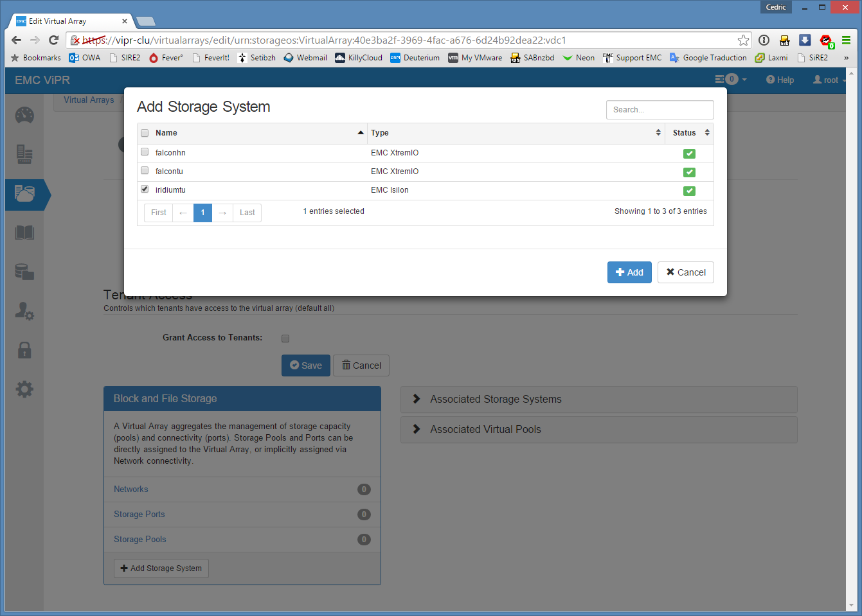Open Chrome hamburger menu icon

click(x=846, y=40)
